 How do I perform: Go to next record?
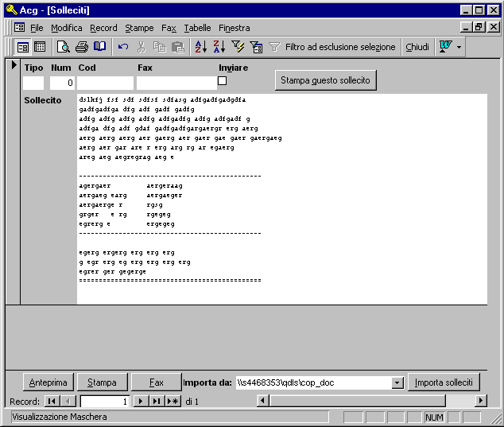click(x=140, y=401)
